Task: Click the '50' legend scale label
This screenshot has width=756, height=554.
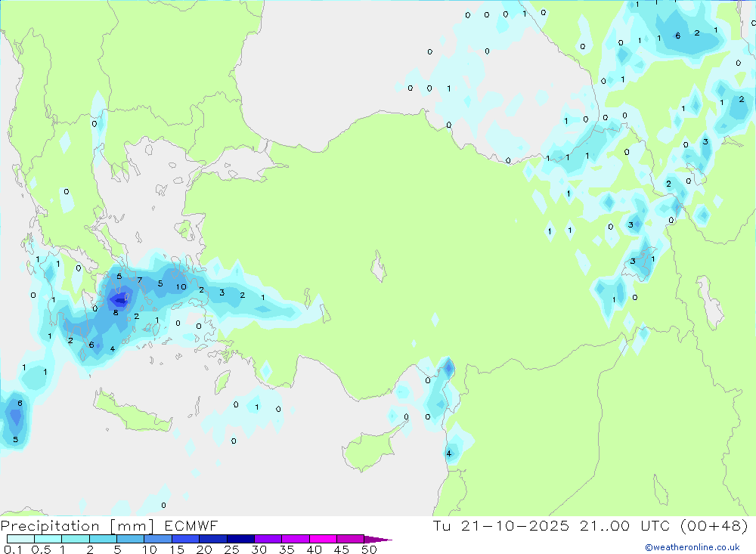Action: (370, 549)
